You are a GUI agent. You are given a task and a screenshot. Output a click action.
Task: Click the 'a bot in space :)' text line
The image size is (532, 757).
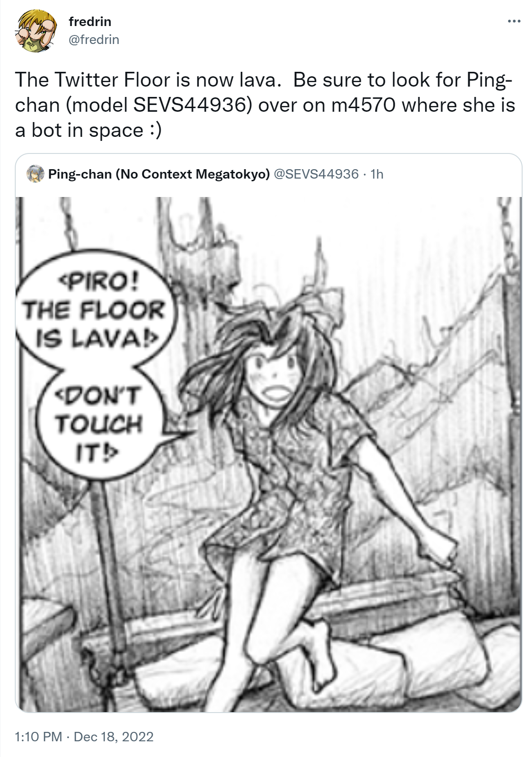point(88,131)
